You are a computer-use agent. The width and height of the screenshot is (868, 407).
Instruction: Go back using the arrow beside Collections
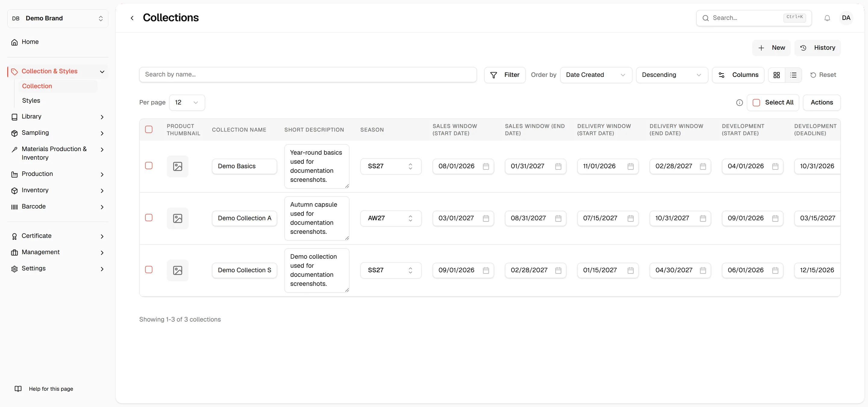(132, 18)
